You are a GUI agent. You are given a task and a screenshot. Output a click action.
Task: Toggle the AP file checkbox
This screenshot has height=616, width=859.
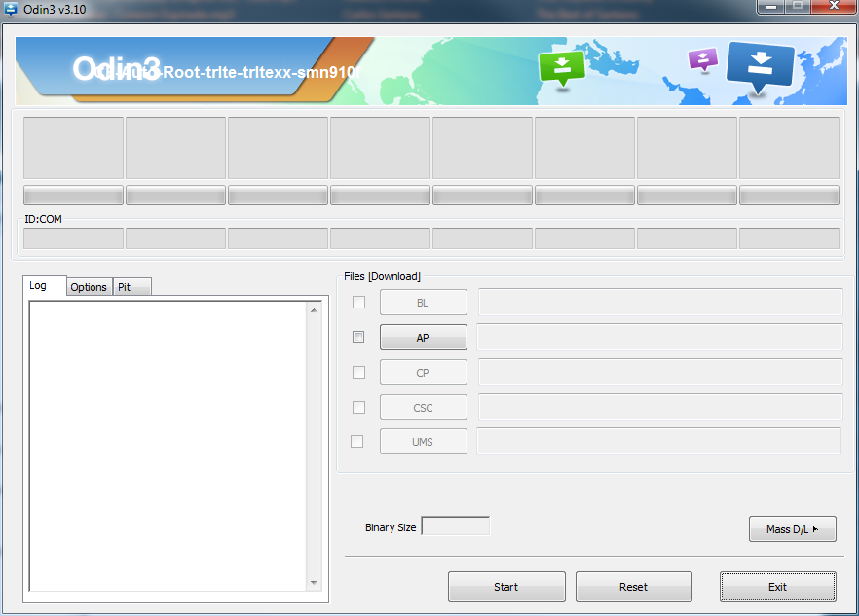click(x=358, y=337)
